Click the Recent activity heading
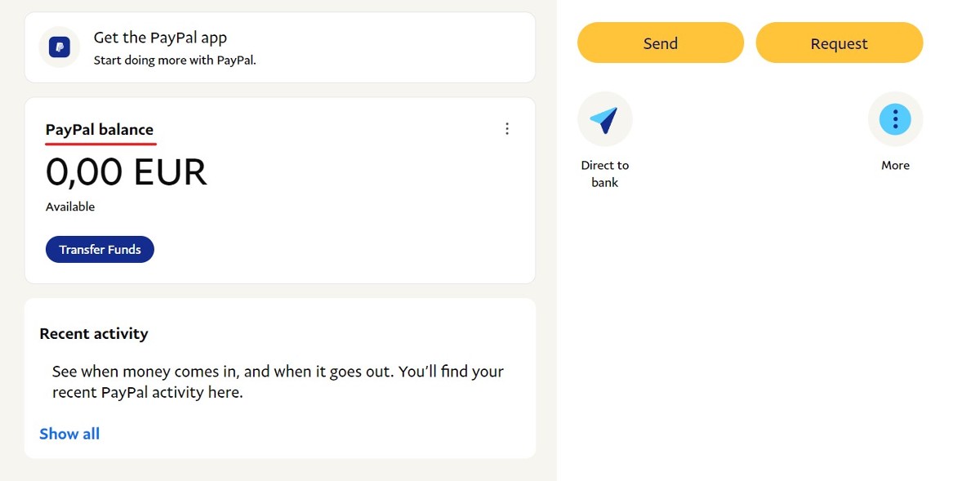 pyautogui.click(x=94, y=333)
